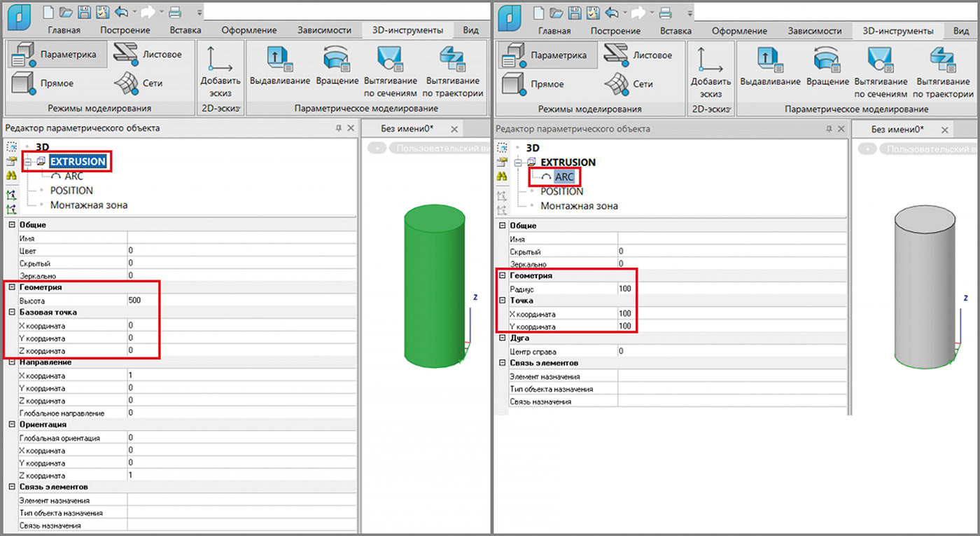The width and height of the screenshot is (980, 536).
Task: Collapse highlighted EXTRUSION tree node in left panel
Action: pos(30,162)
